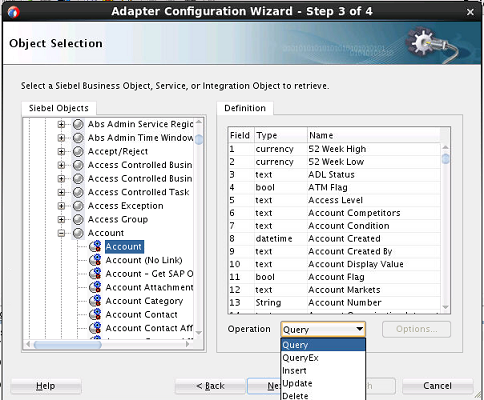Click the Accept/Reject business object icon
The height and width of the screenshot is (400, 484).
(78, 151)
